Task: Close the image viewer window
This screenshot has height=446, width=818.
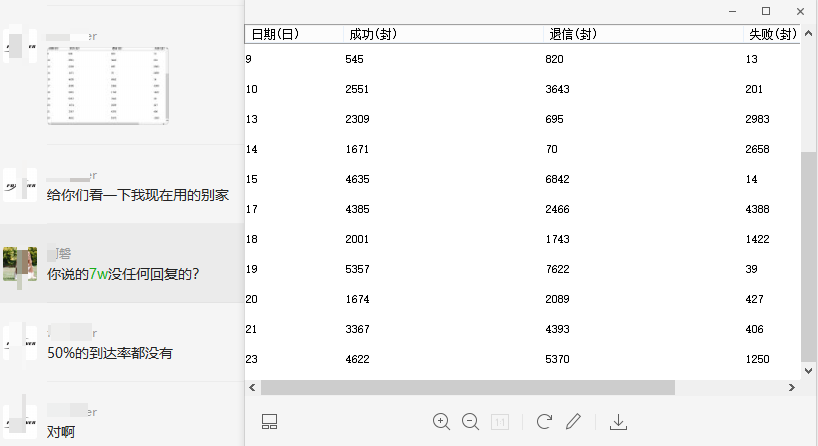Action: pyautogui.click(x=800, y=11)
